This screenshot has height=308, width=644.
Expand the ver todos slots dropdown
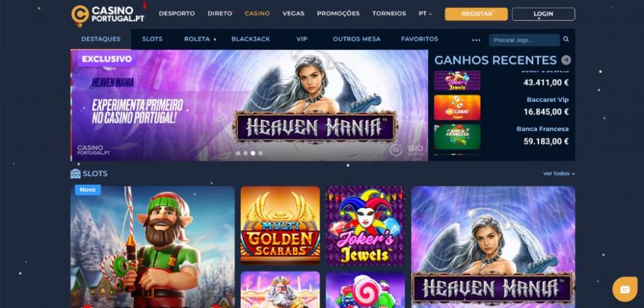coord(559,173)
